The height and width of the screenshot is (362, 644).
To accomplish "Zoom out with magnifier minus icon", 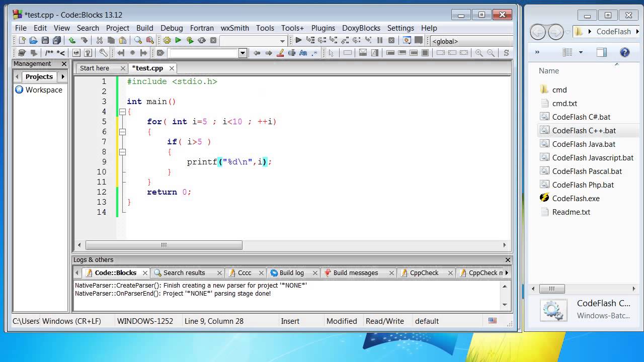I will 490,53.
